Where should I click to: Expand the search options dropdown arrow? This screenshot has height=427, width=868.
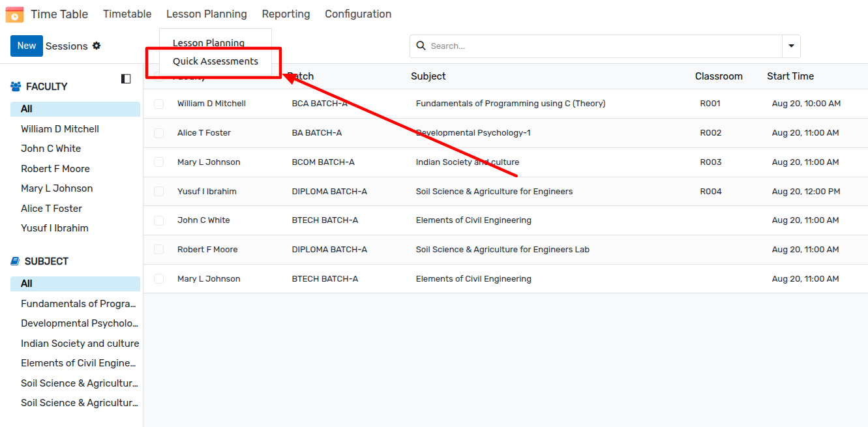point(791,46)
